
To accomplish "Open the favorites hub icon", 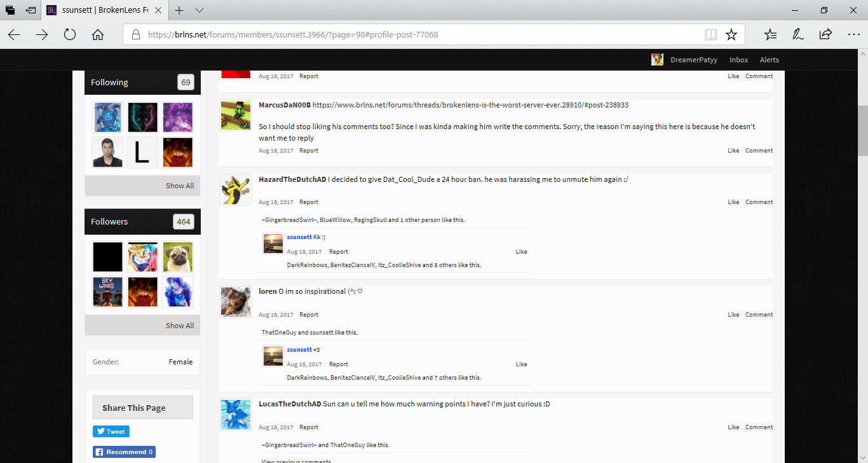I will (x=770, y=35).
